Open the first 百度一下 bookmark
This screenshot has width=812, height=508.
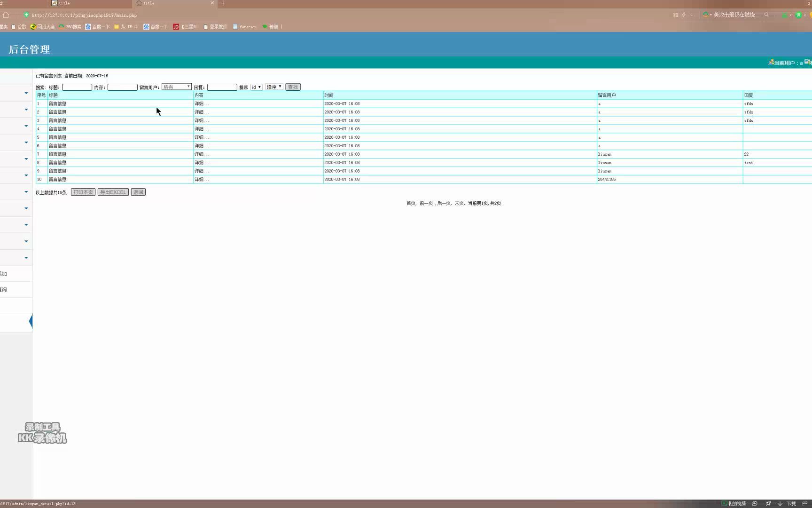coord(97,27)
